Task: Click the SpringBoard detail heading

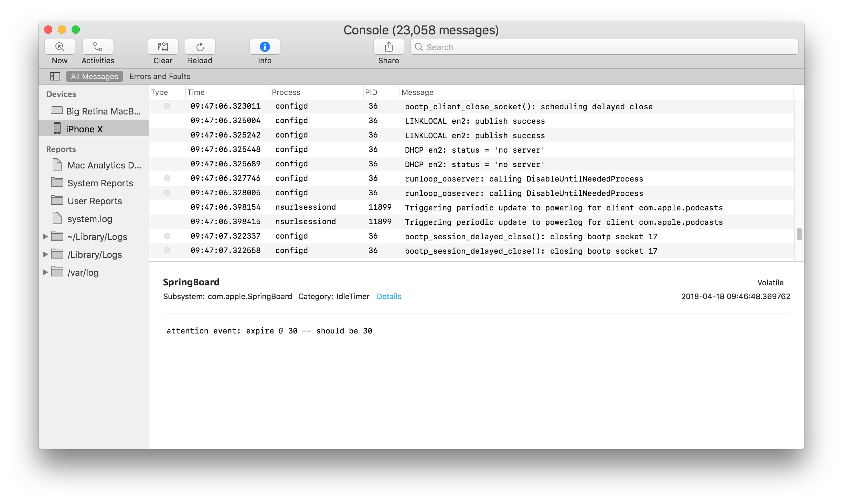Action: (x=191, y=282)
